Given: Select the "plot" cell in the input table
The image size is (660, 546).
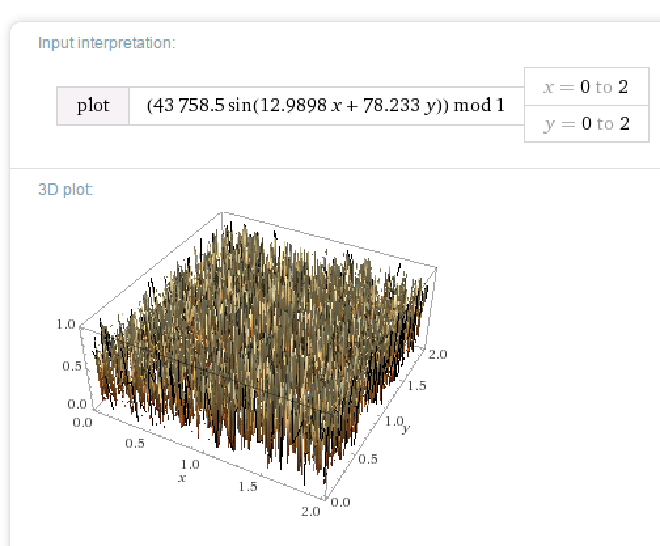Looking at the screenshot, I should tap(93, 105).
